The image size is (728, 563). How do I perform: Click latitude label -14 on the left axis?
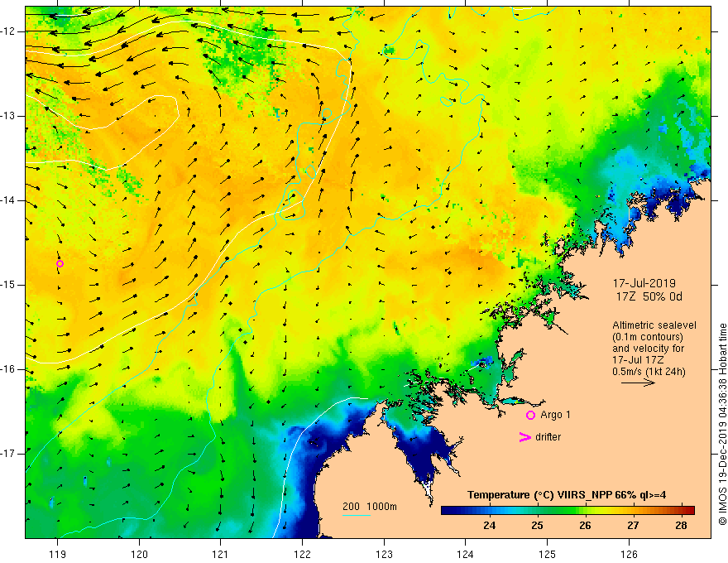8,200
